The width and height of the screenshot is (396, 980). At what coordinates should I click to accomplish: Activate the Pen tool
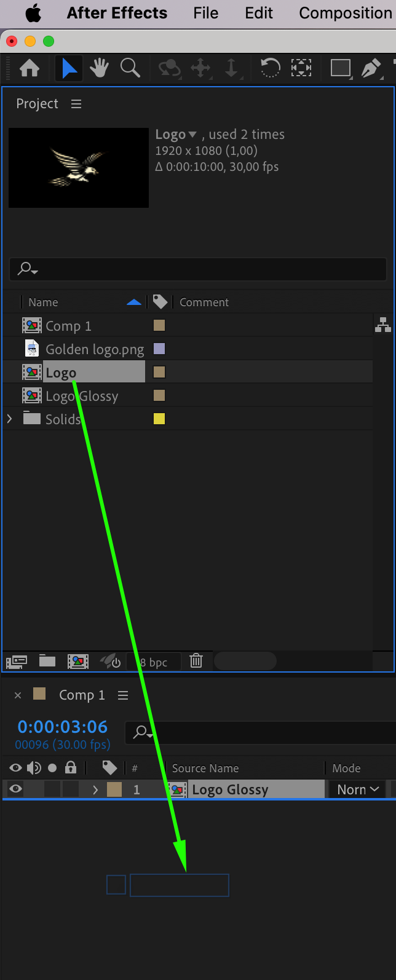pos(371,68)
